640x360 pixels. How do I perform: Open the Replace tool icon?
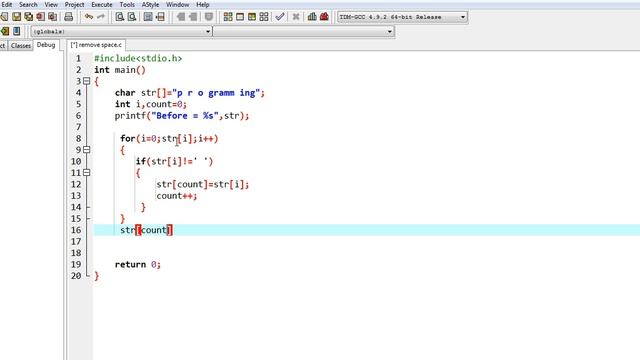pos(132,17)
